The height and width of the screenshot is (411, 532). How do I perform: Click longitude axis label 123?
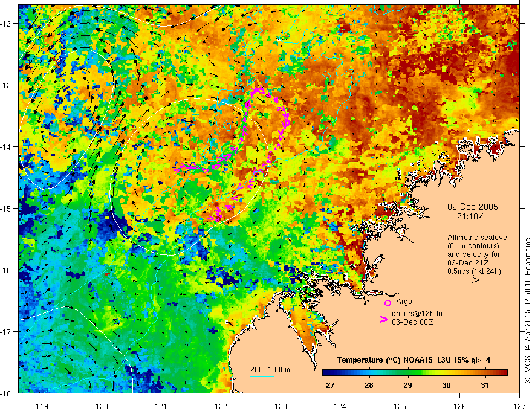[281, 406]
